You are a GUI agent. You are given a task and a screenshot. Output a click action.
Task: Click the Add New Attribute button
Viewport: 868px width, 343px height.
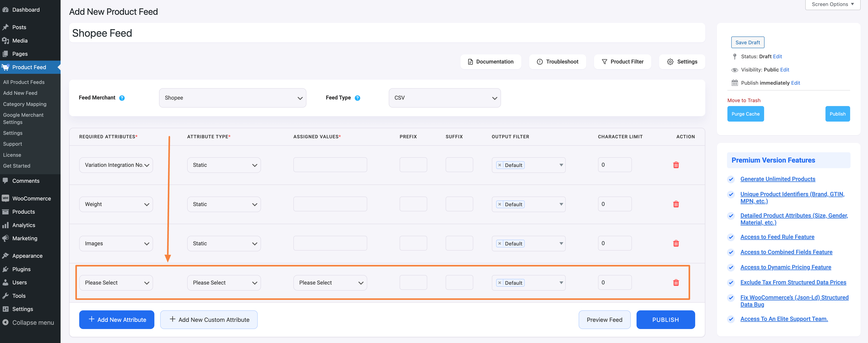click(117, 319)
